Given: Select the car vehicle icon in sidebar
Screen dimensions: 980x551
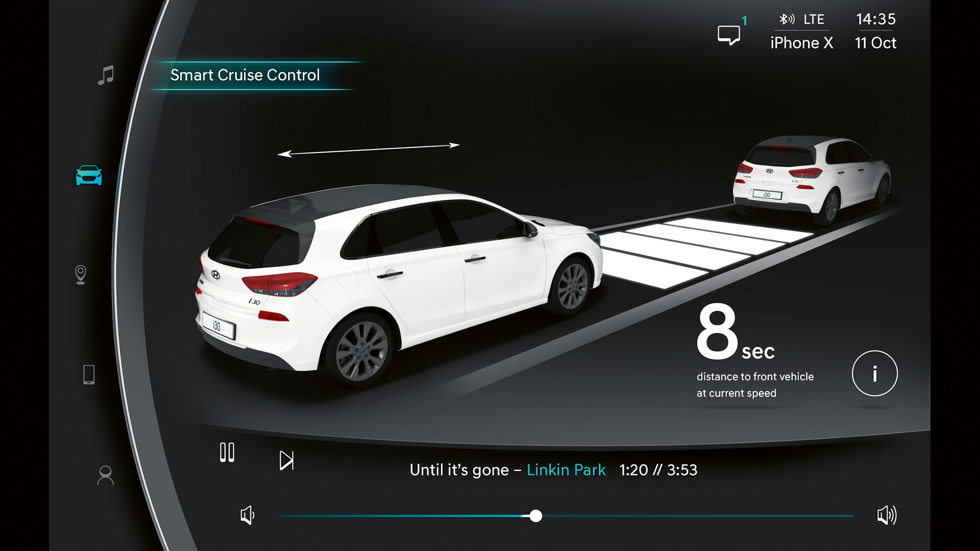Looking at the screenshot, I should 89,176.
